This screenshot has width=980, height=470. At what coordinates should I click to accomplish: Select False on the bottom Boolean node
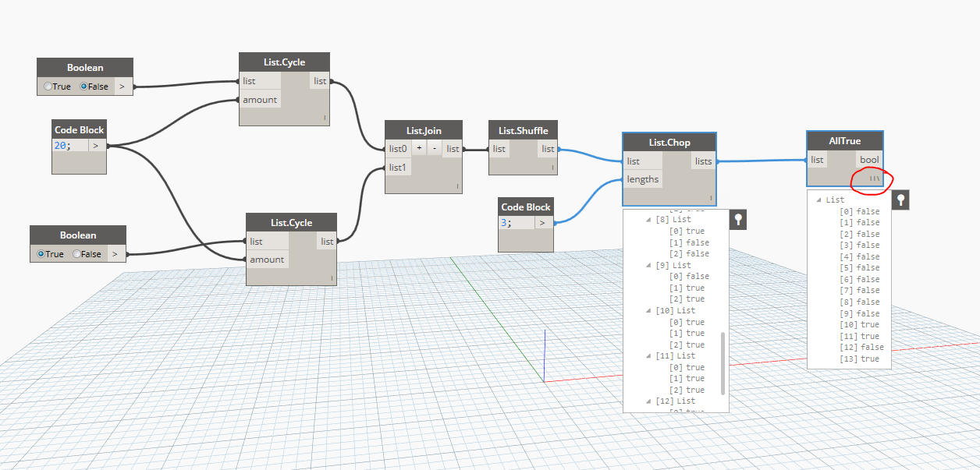coord(76,253)
